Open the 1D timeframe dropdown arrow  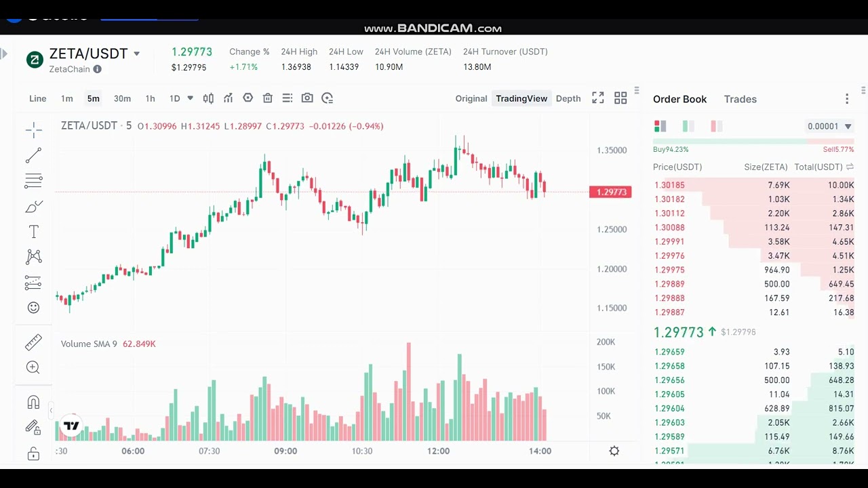pyautogui.click(x=190, y=98)
